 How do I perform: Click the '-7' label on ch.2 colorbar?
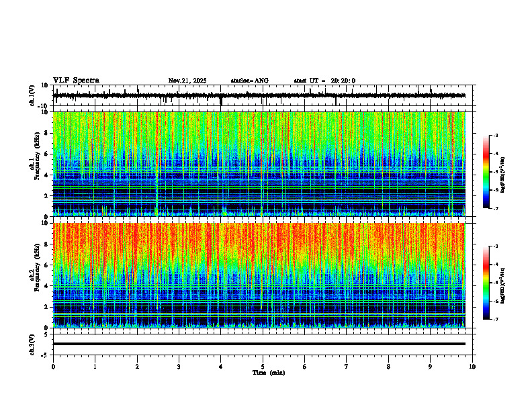[x=496, y=319]
